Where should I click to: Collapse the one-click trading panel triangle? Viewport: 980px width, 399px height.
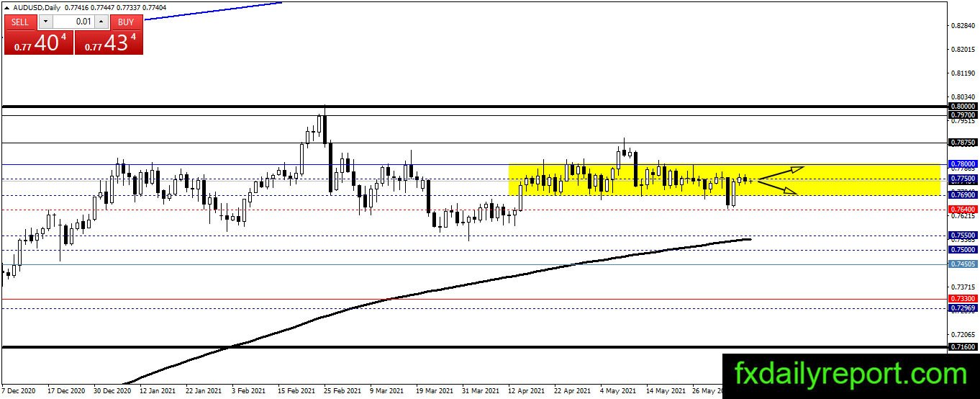7,7
